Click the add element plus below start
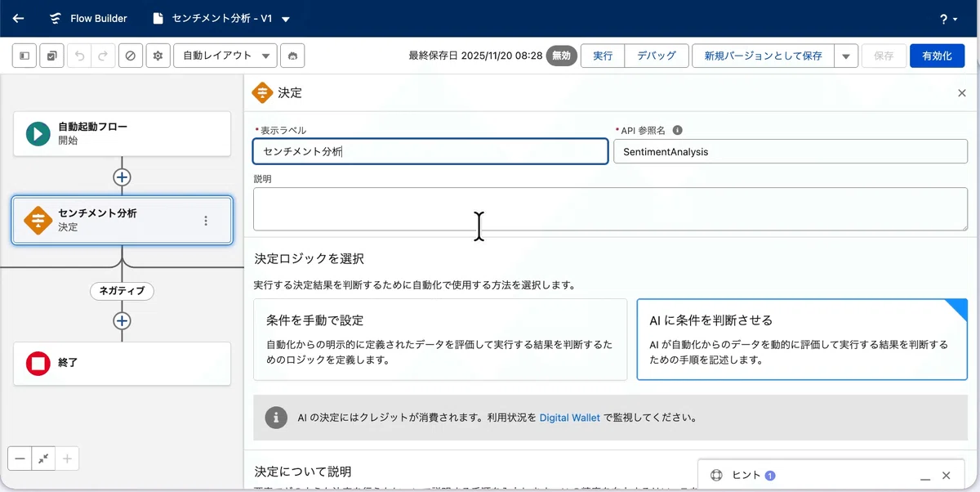 pyautogui.click(x=122, y=177)
